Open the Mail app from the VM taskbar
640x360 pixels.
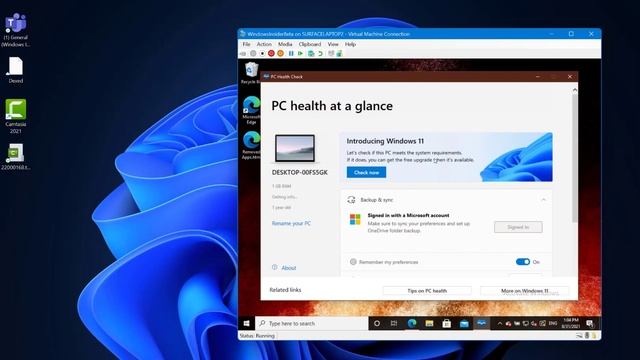pos(464,323)
